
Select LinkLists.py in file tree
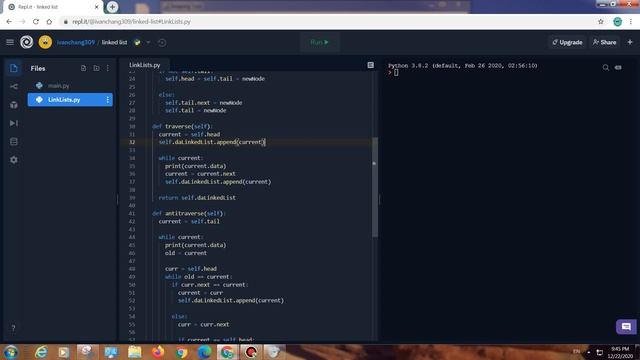point(70,100)
